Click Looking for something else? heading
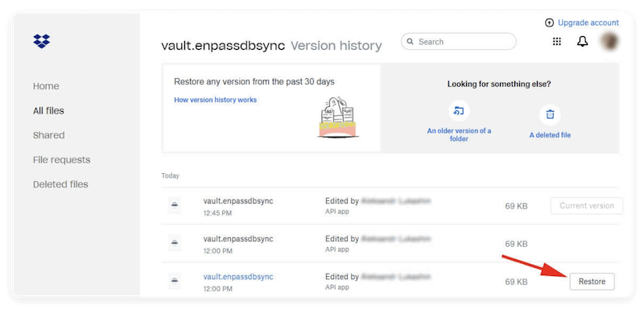644x309 pixels. [499, 84]
